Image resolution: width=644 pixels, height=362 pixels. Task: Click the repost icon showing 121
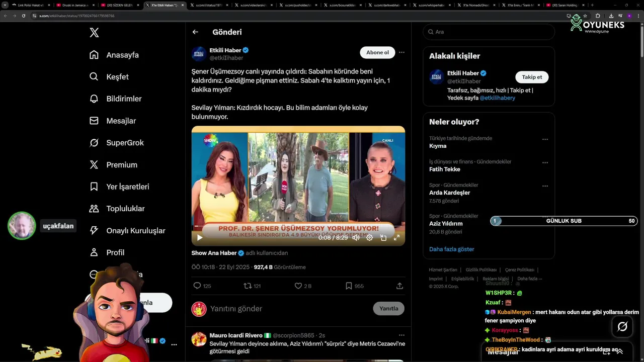(248, 286)
